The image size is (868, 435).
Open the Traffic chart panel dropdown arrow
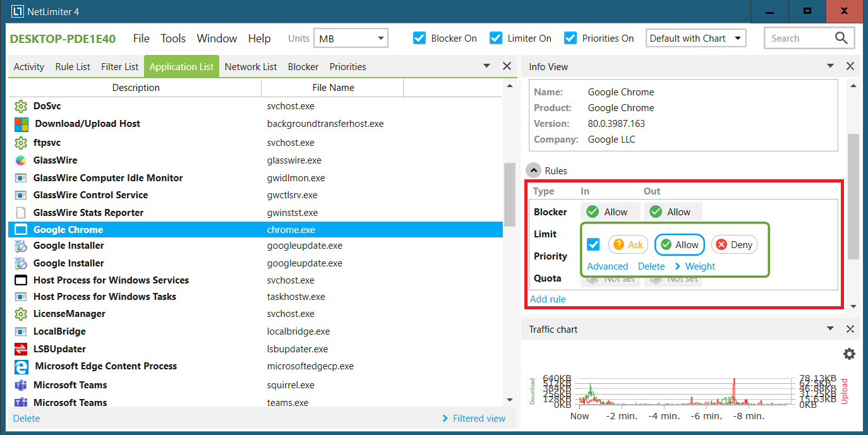point(831,328)
